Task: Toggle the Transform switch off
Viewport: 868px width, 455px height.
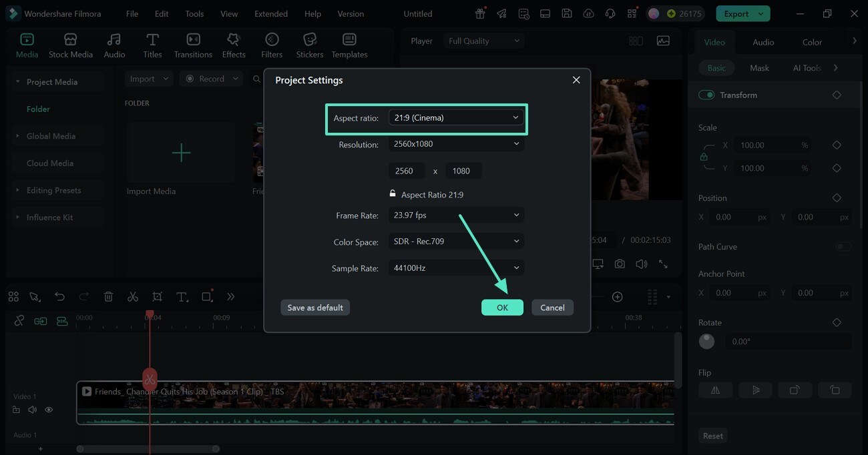Action: [706, 94]
